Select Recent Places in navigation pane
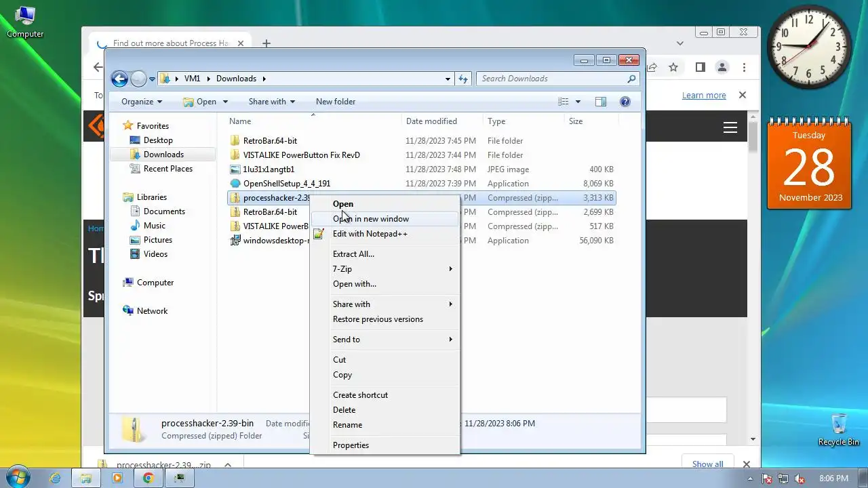 [168, 169]
